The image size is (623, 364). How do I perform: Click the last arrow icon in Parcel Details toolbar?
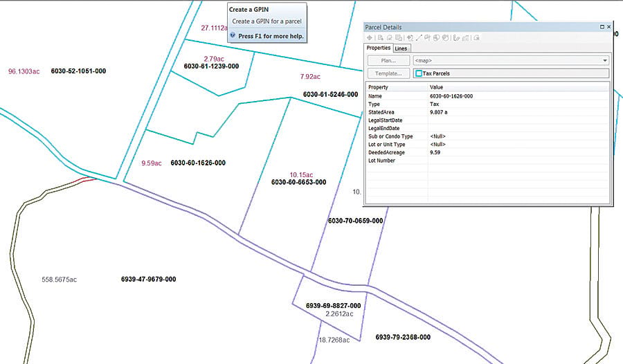tap(476, 38)
